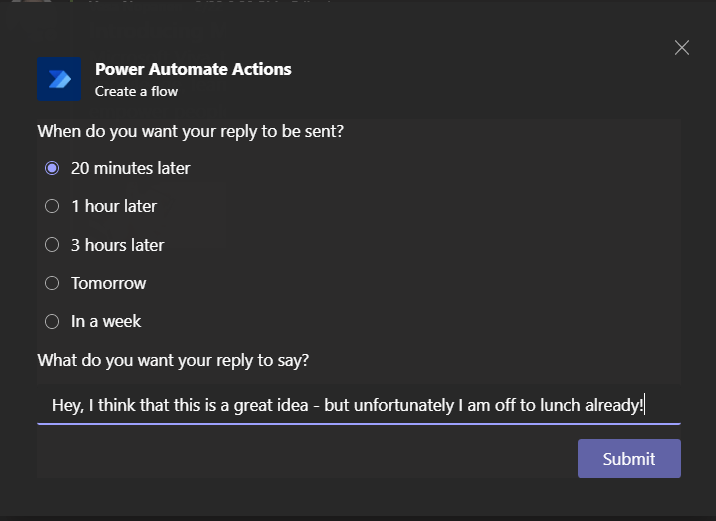Select the Tomorrow radio button
The height and width of the screenshot is (521, 716).
(x=53, y=283)
